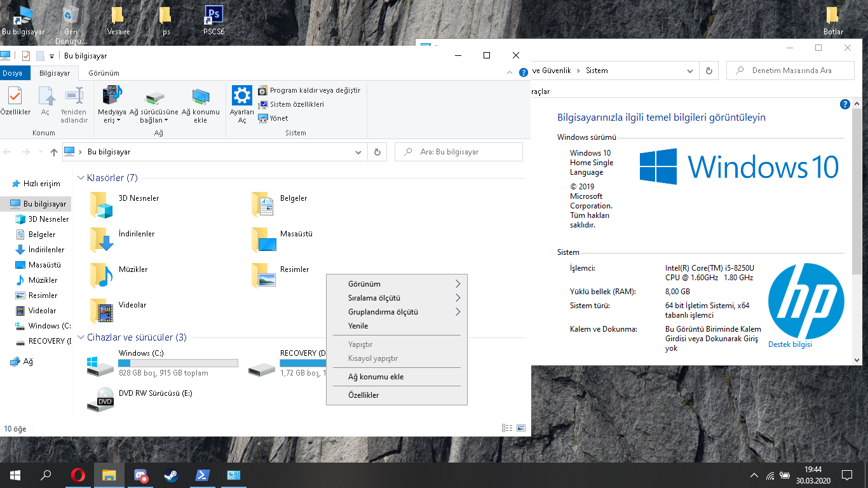The width and height of the screenshot is (868, 488).
Task: Collapse the Klasörler (7) group
Action: click(x=81, y=178)
